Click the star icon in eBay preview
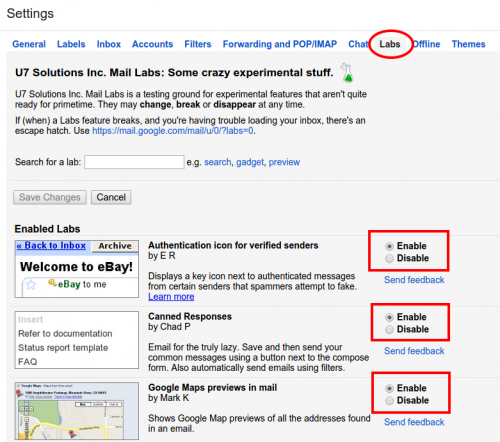500x442 pixels. click(31, 285)
